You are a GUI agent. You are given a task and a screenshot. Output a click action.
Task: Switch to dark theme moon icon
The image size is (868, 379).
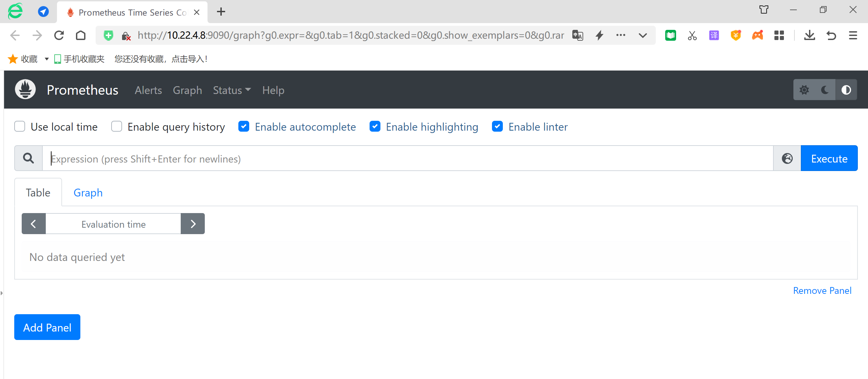tap(825, 90)
